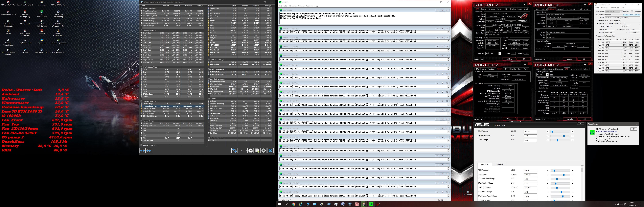The width and height of the screenshot is (644, 207).
Task: Select the Caches tab in the top-left CPU-Z window
Action: pyautogui.click(x=483, y=9)
